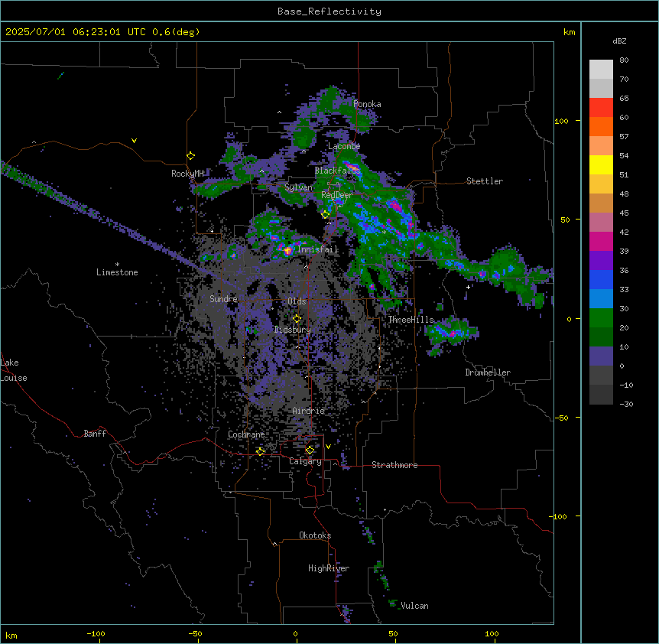Pick the light gray 70–80 dBZ legend swatch

(601, 70)
